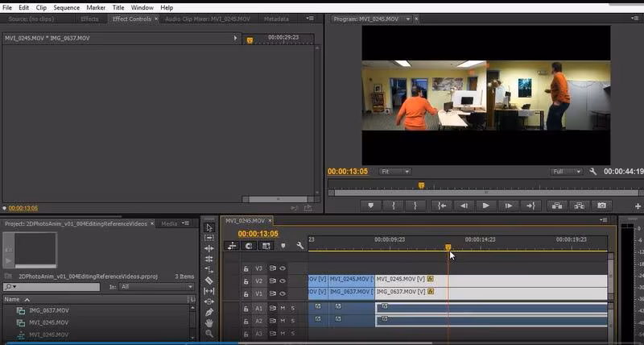Go to In point
644x345 pixels.
point(442,206)
